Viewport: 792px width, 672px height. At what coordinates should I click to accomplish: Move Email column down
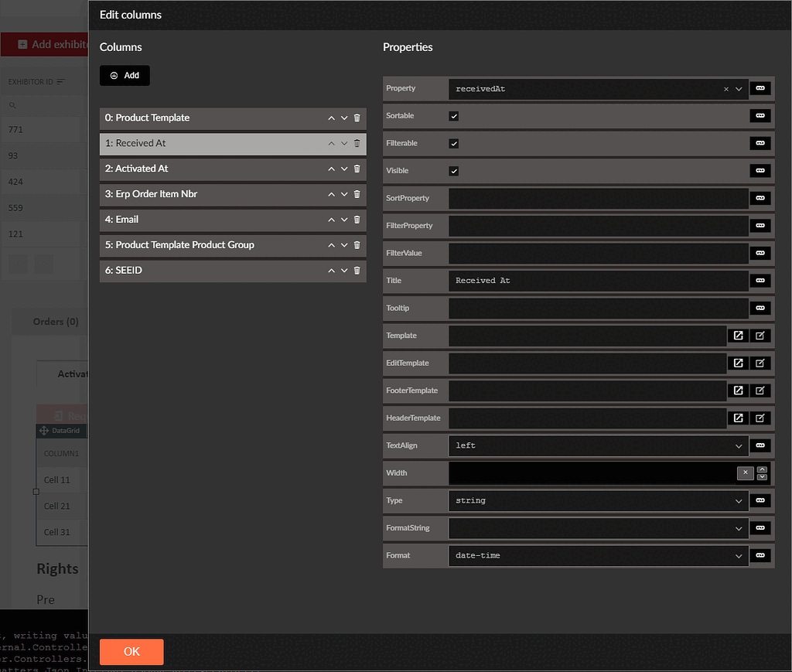click(x=344, y=220)
